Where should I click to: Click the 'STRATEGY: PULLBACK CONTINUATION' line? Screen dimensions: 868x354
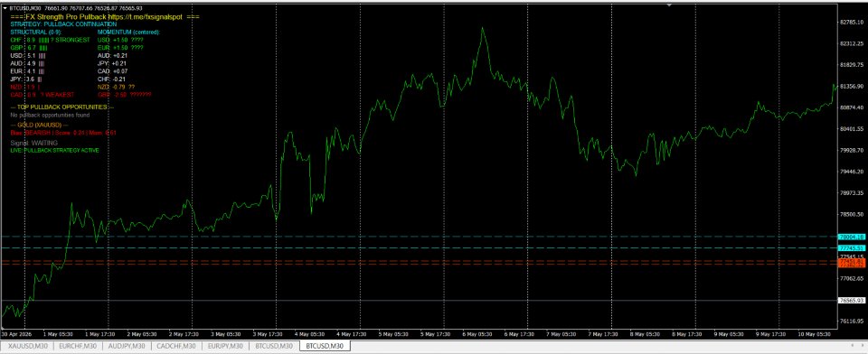click(x=63, y=24)
